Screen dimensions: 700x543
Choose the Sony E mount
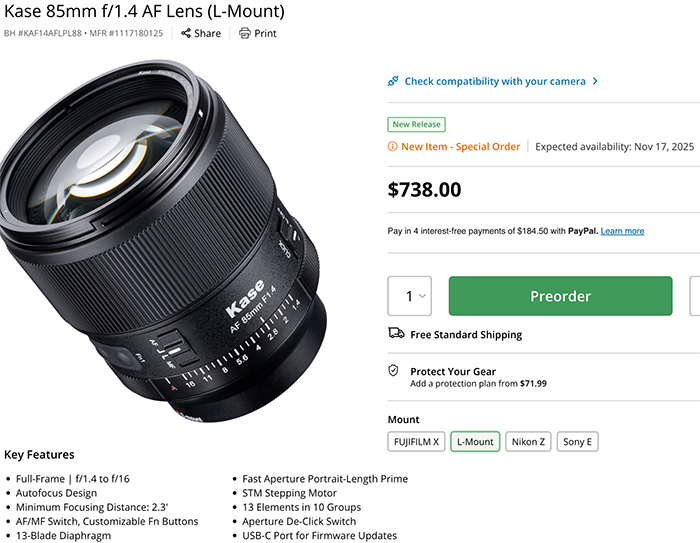tap(578, 442)
